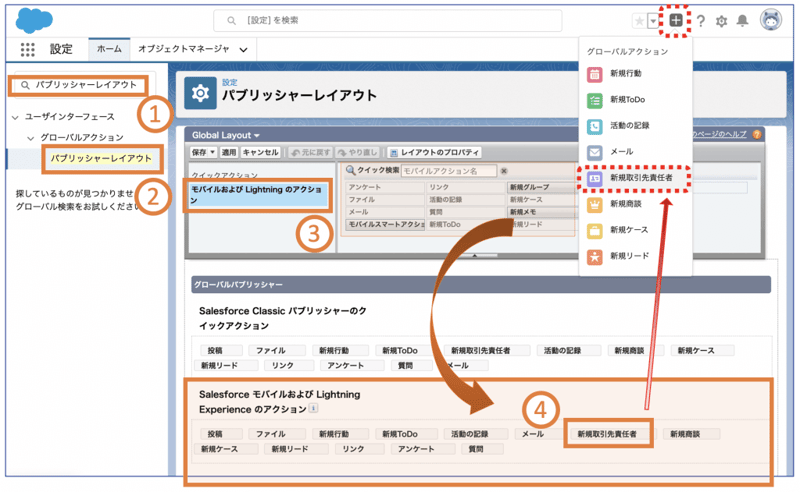This screenshot has width=800, height=492.
Task: Click the 元に戻す undo button
Action: coord(311,152)
